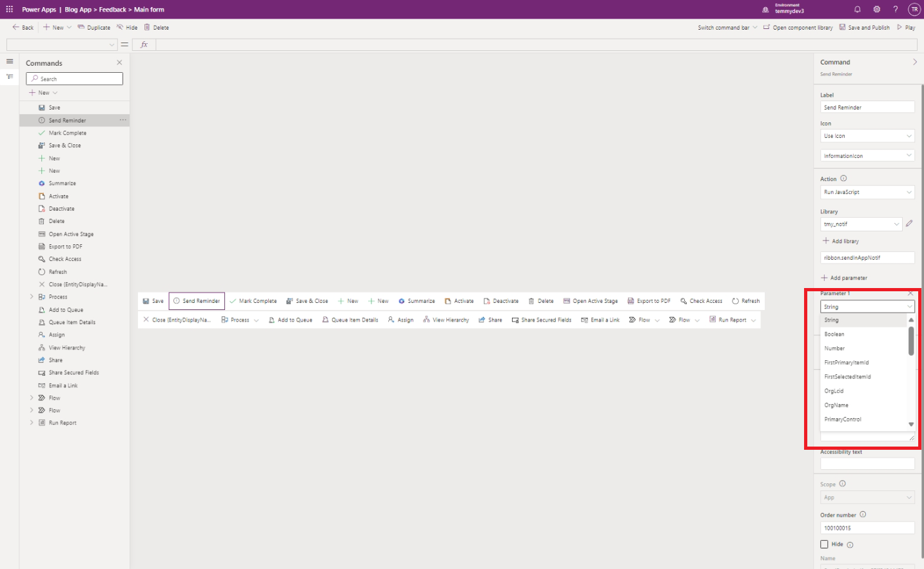Click Share Secured Fields in preview bar
The image size is (924, 569).
(x=542, y=320)
